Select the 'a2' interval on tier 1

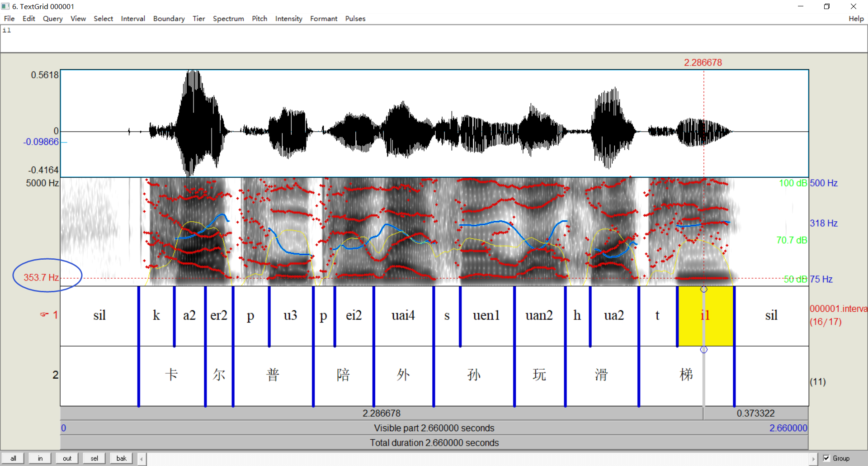[x=189, y=315]
